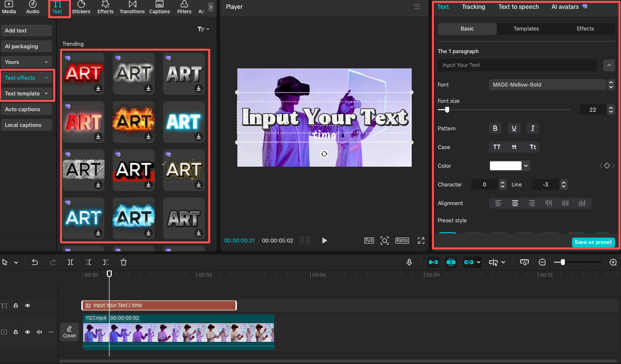Image resolution: width=621 pixels, height=364 pixels.
Task: Mute the video track speaker icon
Action: pos(39,332)
